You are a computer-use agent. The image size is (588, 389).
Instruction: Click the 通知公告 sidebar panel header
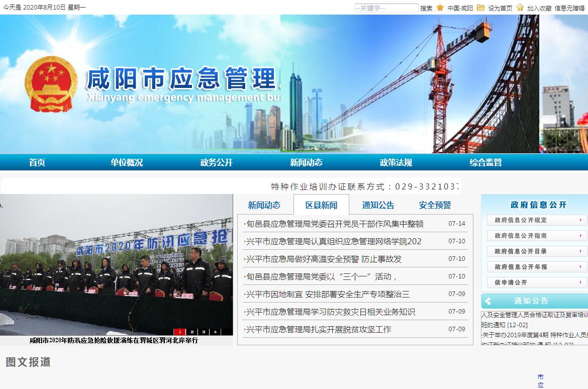click(x=534, y=301)
